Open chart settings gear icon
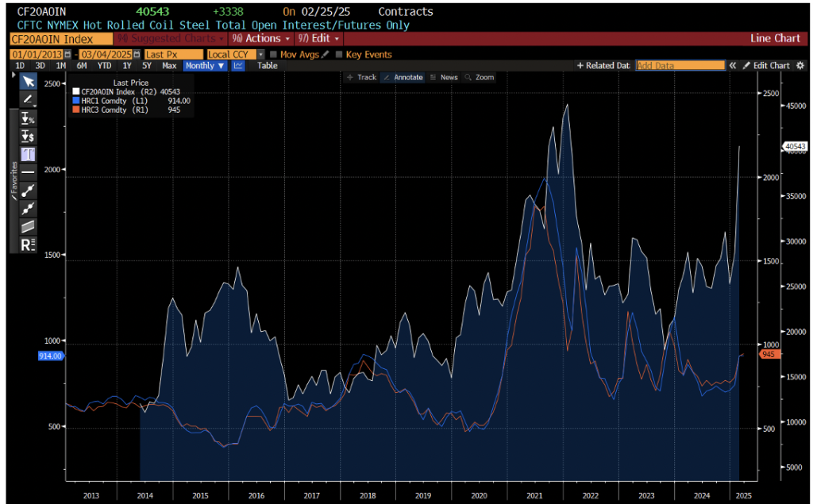The height and width of the screenshot is (504, 813). (800, 66)
